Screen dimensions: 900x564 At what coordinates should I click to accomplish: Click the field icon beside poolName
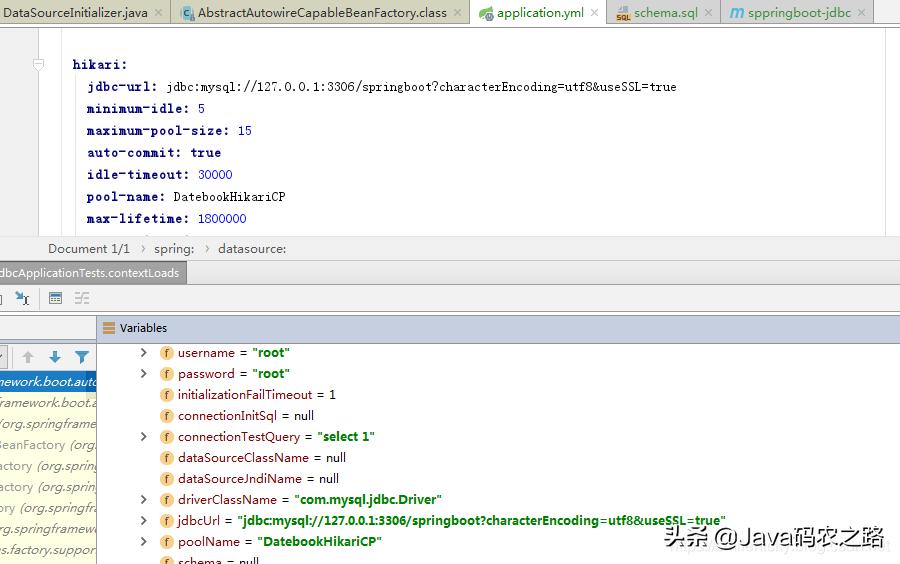(x=166, y=542)
